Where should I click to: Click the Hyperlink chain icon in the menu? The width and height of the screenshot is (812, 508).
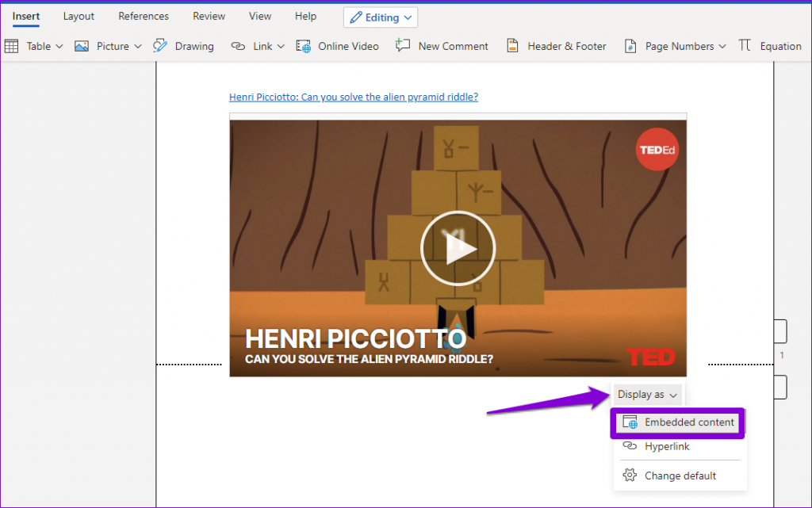(x=630, y=445)
